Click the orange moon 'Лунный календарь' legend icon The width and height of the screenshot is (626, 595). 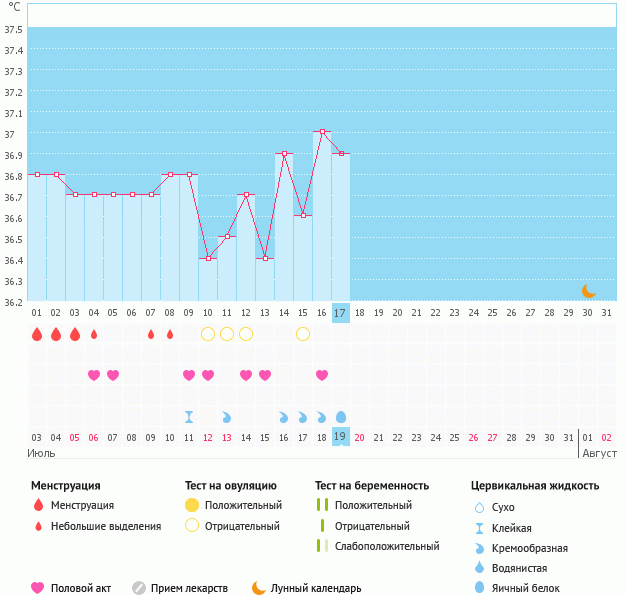[259, 588]
